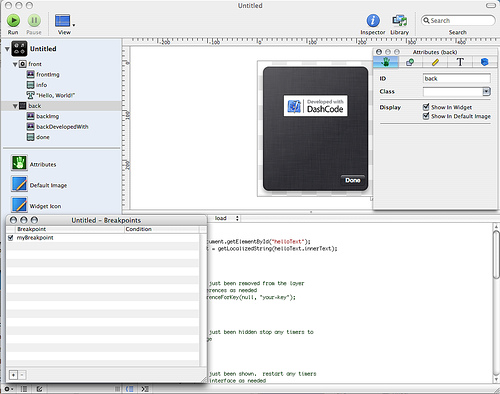Sort by the Breakpoint column header

click(x=70, y=229)
